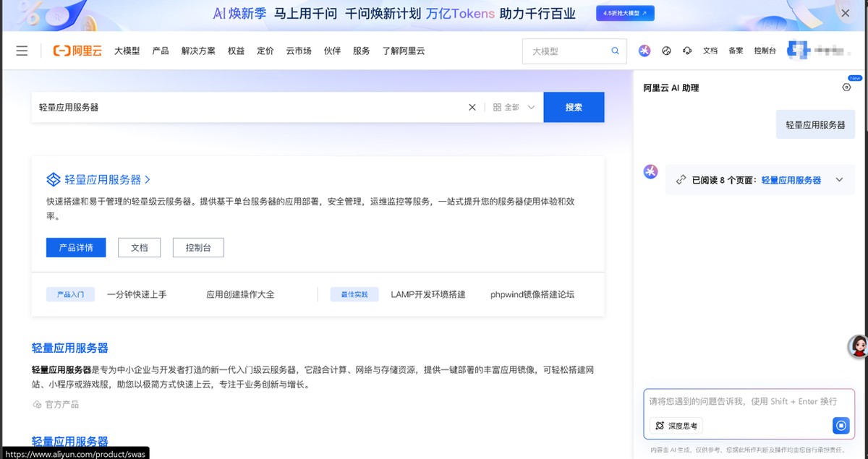Click the AI assistant avatar beside the reply
The width and height of the screenshot is (868, 459).
(650, 171)
